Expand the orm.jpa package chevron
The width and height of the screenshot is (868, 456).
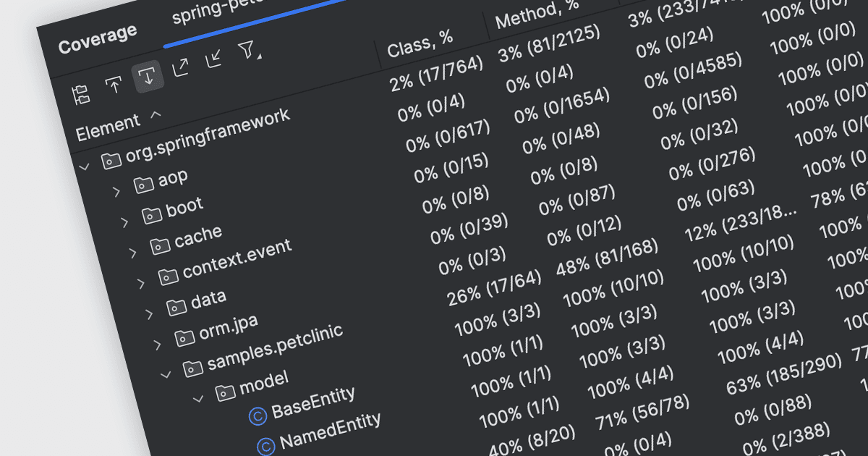(x=157, y=345)
